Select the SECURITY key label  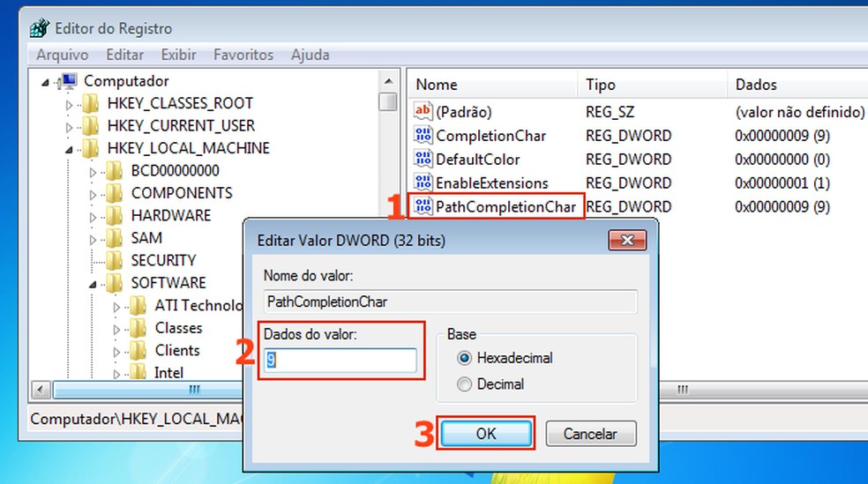(x=163, y=261)
